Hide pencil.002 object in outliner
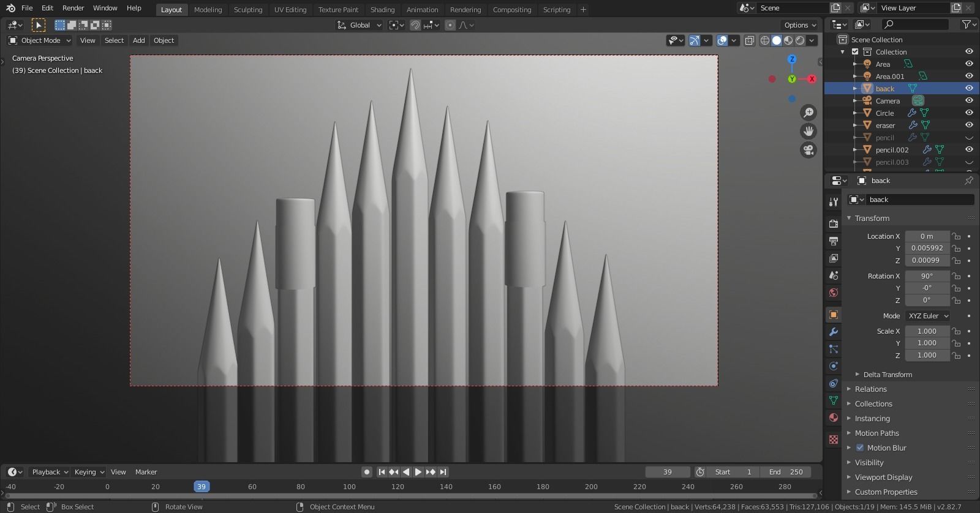This screenshot has width=980, height=513. [969, 149]
